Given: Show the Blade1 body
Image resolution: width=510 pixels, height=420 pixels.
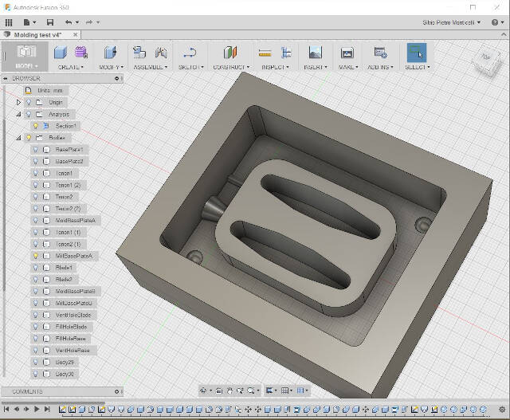Looking at the screenshot, I should tap(36, 268).
